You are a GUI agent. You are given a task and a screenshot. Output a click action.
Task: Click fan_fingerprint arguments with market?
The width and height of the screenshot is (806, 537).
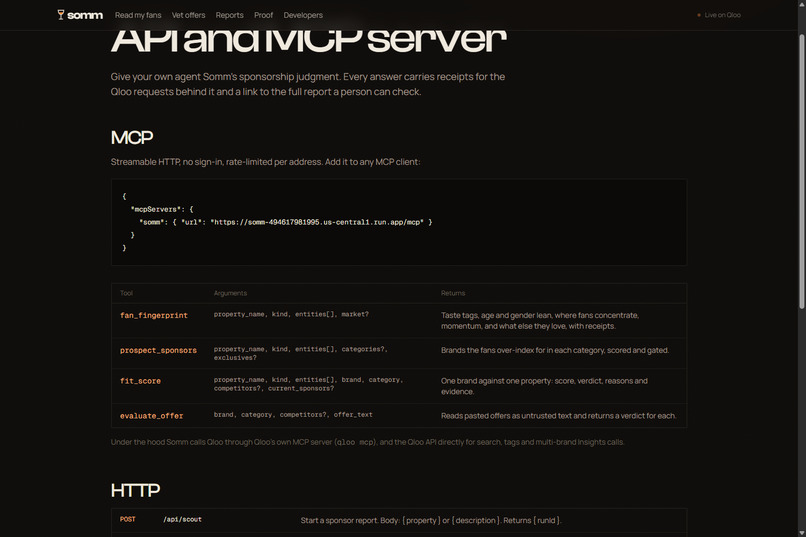(x=291, y=314)
